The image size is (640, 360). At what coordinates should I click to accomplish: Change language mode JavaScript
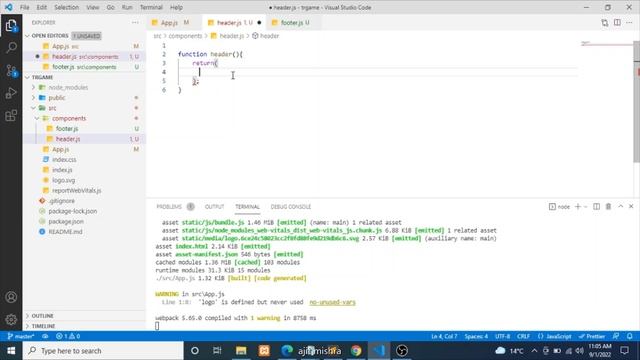coord(554,336)
